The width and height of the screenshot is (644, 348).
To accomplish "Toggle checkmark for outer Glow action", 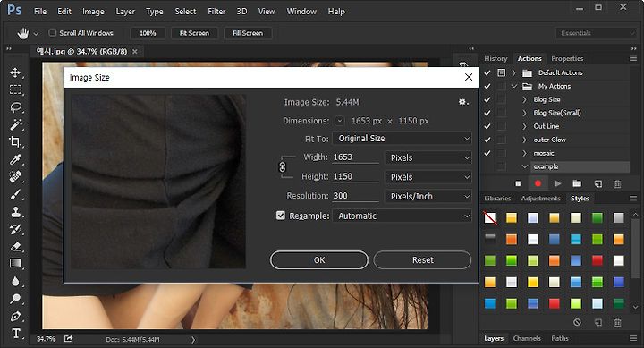I will click(487, 140).
